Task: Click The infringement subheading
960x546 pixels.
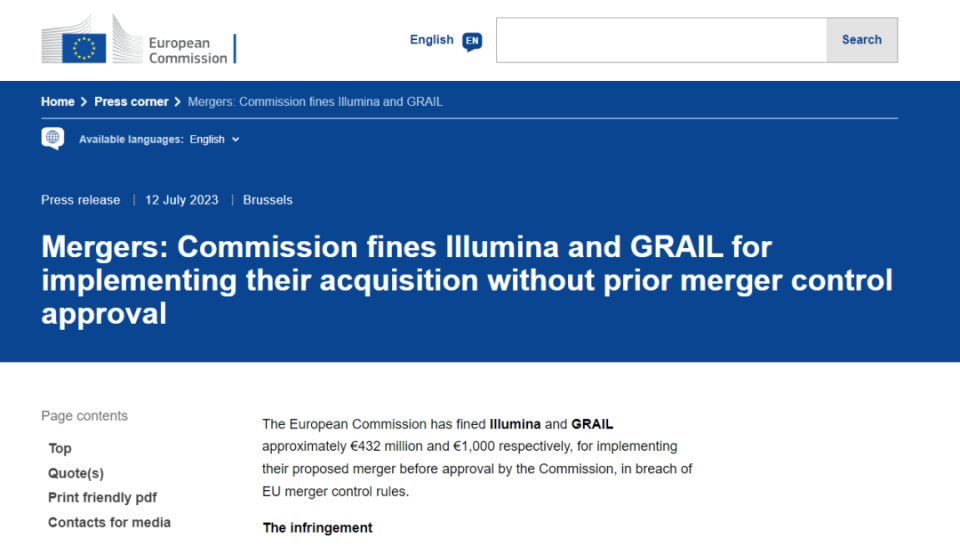Action: pyautogui.click(x=317, y=527)
